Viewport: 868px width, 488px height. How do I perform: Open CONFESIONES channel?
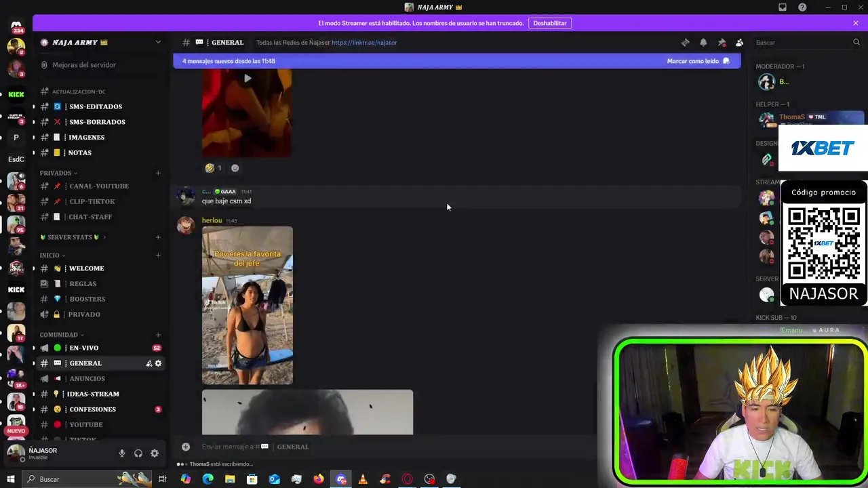pos(92,409)
